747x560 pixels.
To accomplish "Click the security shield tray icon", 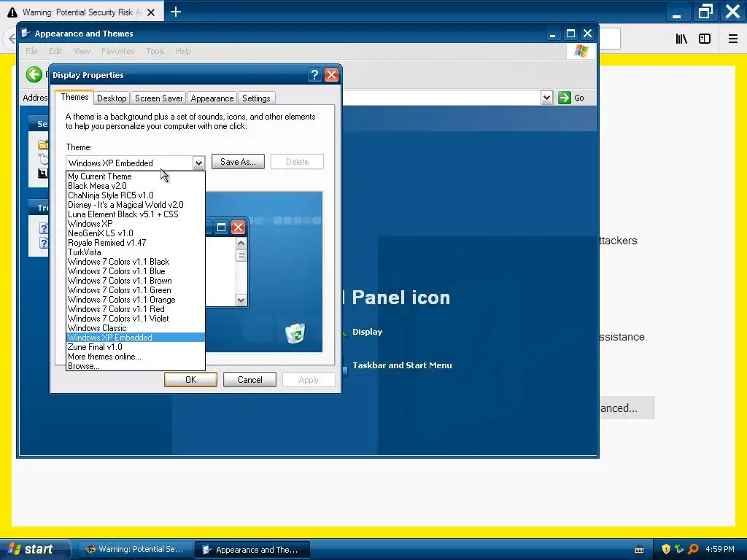I will [666, 549].
